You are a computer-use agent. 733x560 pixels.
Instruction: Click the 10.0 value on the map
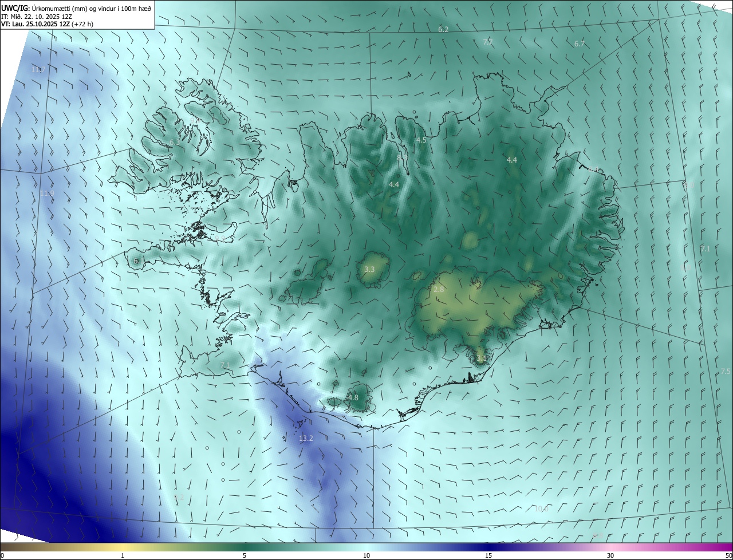pyautogui.click(x=541, y=508)
